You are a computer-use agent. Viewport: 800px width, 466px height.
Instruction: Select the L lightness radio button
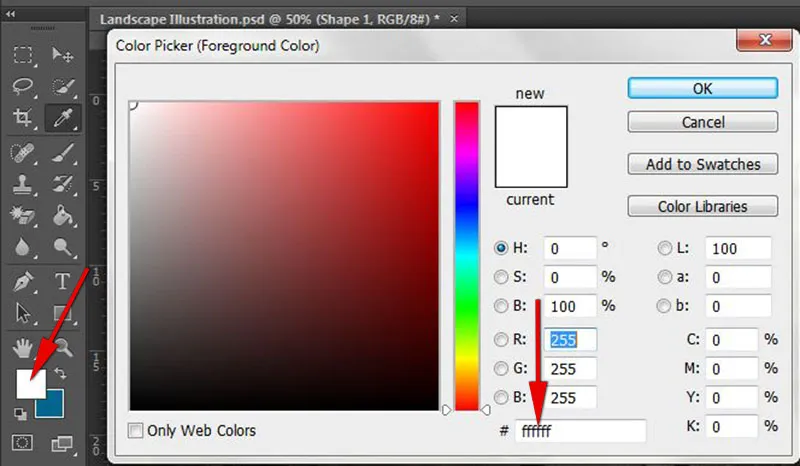(x=664, y=248)
